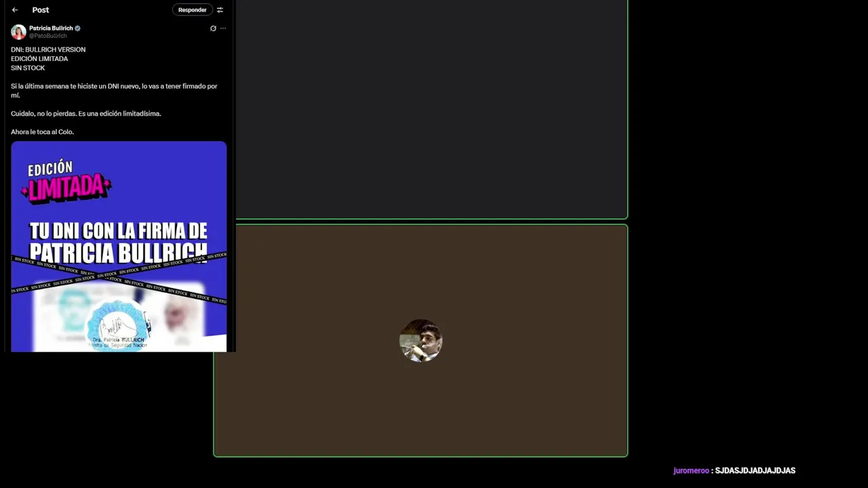Click the juromeroo username in chat
The image size is (868, 488).
pyautogui.click(x=691, y=470)
